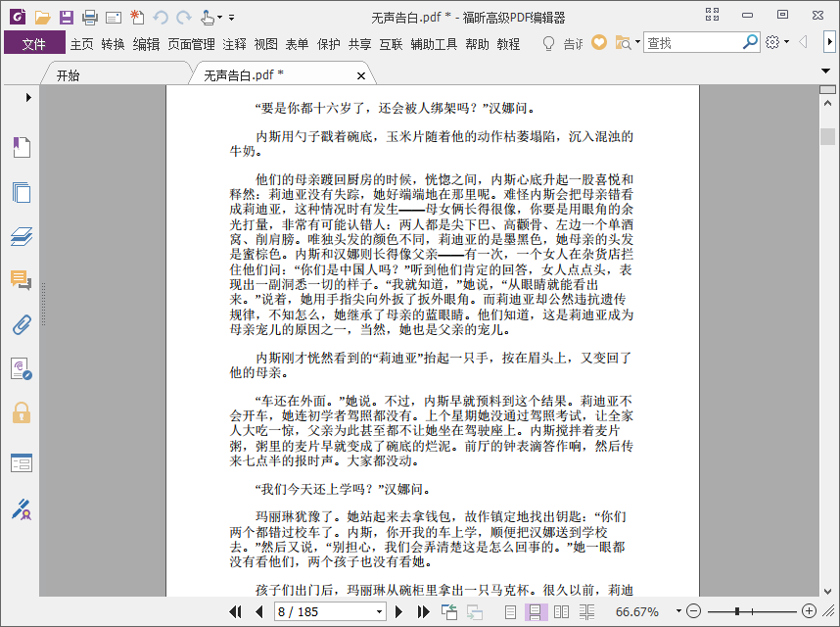
Task: Expand the page number dropdown
Action: (x=379, y=611)
